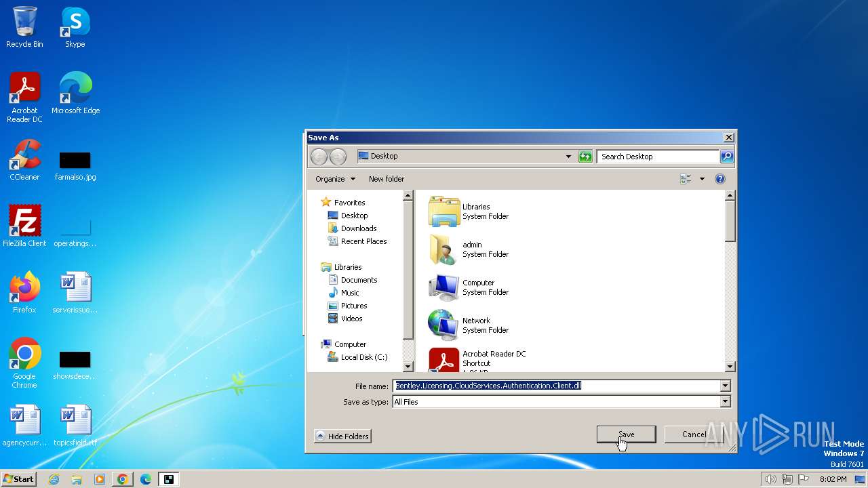Open the Music library

pos(344,293)
